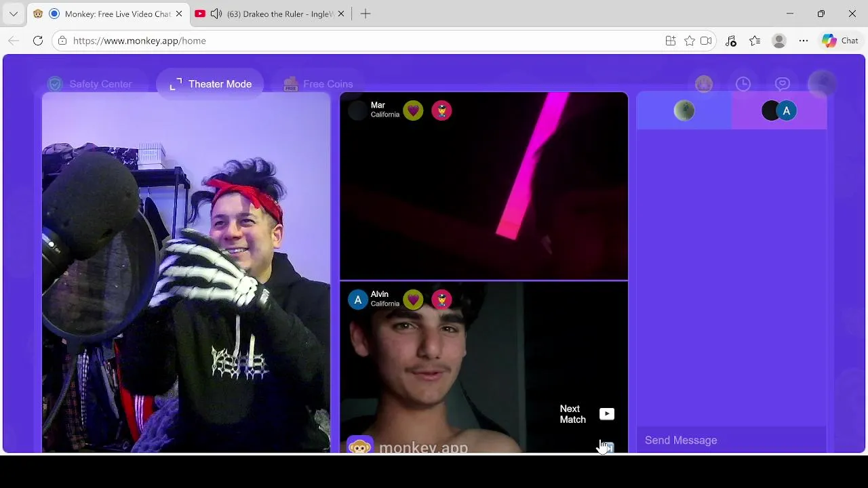Open the blurred pink icon beside the clock

pyautogui.click(x=704, y=84)
